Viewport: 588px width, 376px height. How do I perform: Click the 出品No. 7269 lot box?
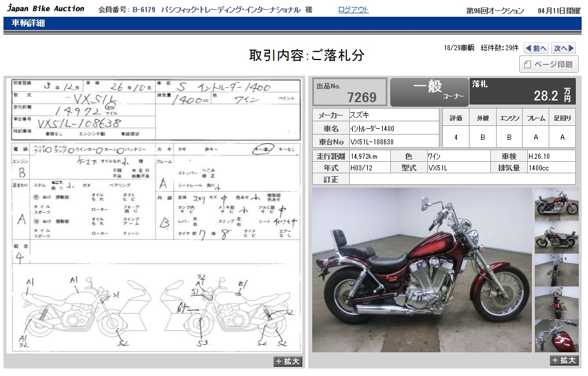(x=349, y=92)
